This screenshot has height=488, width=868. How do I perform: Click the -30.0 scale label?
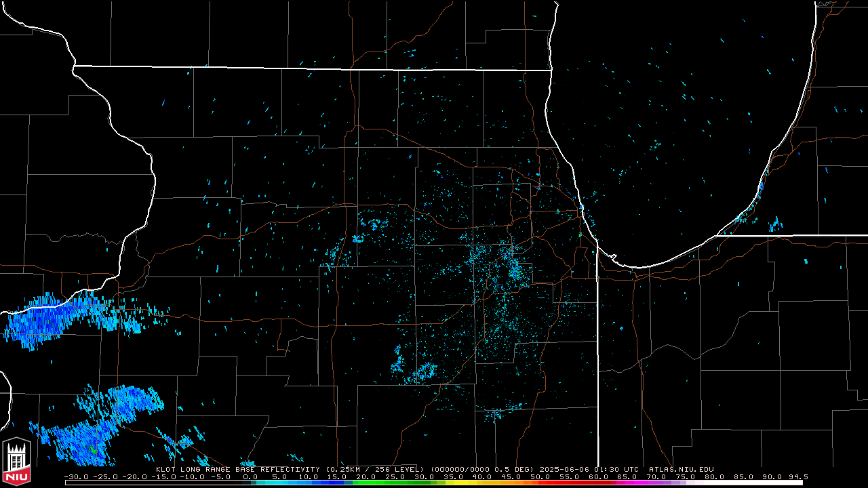point(77,476)
